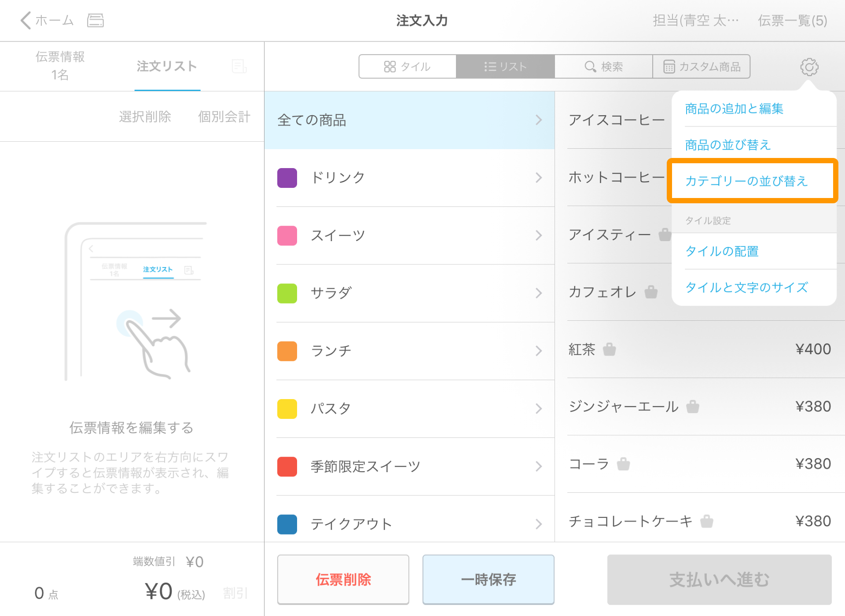The image size is (845, 616).
Task: Click 割引 discount link
Action: click(235, 593)
